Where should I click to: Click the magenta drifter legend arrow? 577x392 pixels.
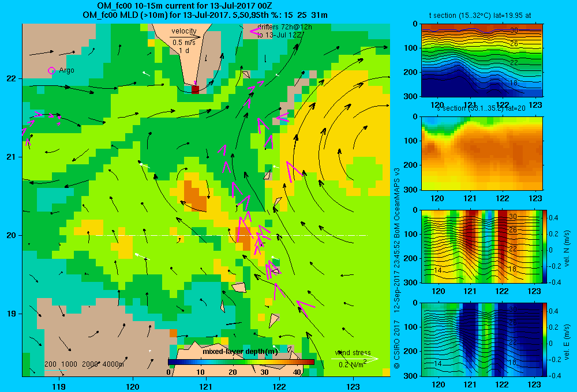(256, 32)
